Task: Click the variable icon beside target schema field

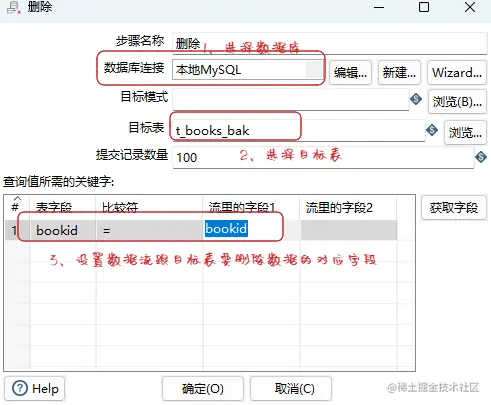Action: [416, 99]
